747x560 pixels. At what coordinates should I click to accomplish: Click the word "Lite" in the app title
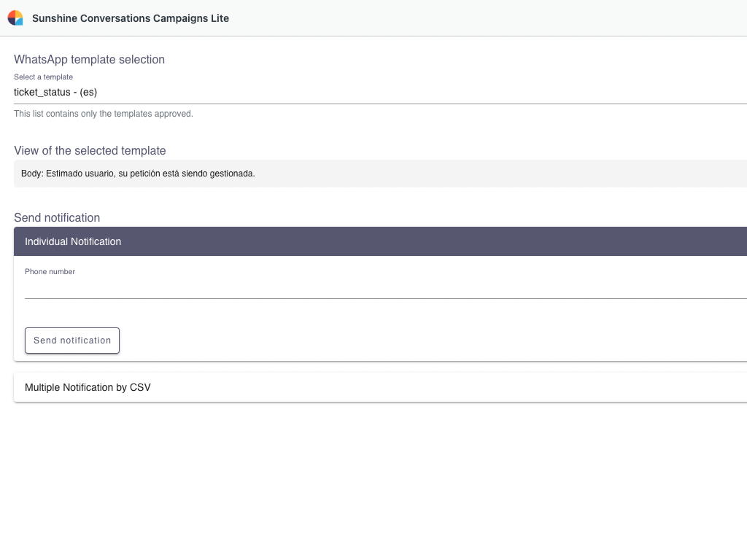pyautogui.click(x=218, y=18)
